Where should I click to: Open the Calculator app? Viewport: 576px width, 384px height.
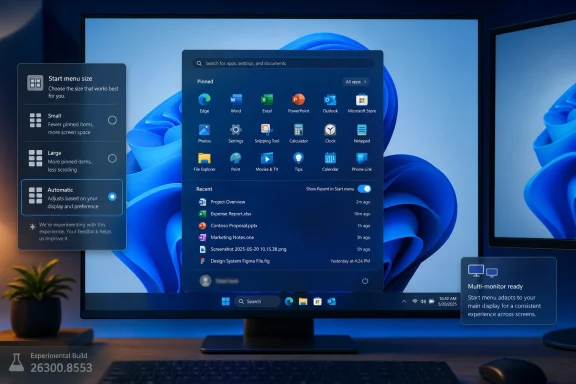[x=298, y=133]
